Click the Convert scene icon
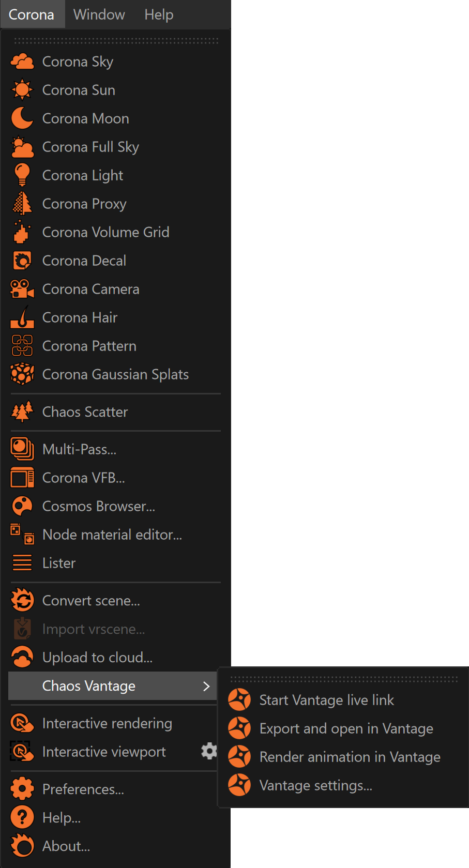The height and width of the screenshot is (868, 469). (x=22, y=600)
